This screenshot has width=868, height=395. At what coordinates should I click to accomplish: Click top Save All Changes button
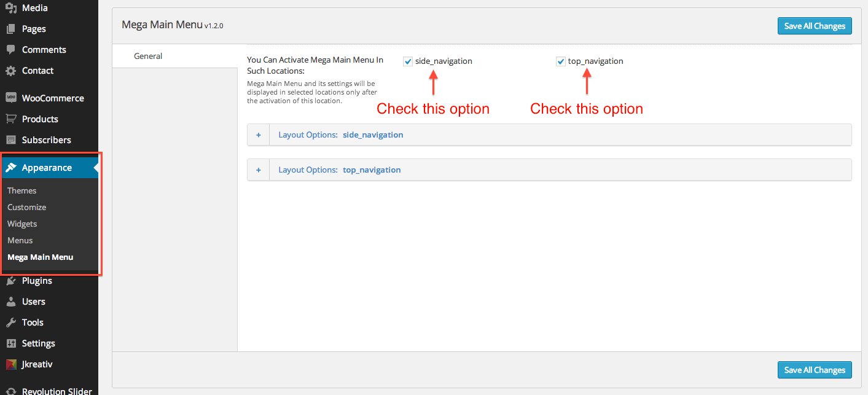tap(815, 26)
